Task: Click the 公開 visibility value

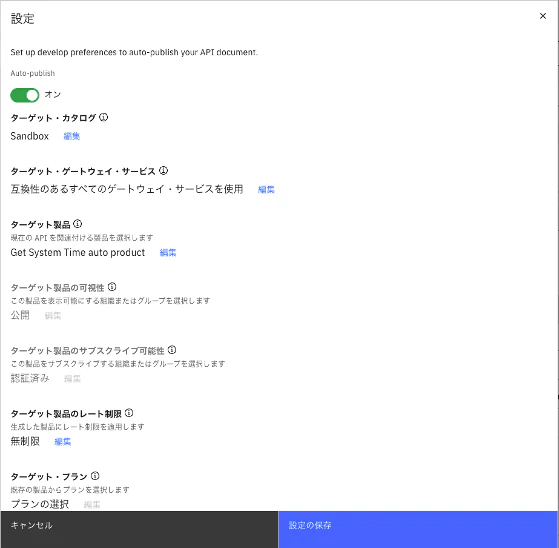Action: [20, 315]
